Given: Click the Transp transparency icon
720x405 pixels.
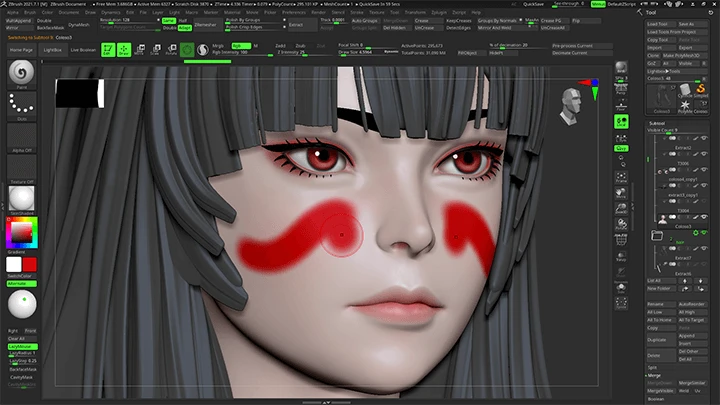Looking at the screenshot, I should click(621, 256).
